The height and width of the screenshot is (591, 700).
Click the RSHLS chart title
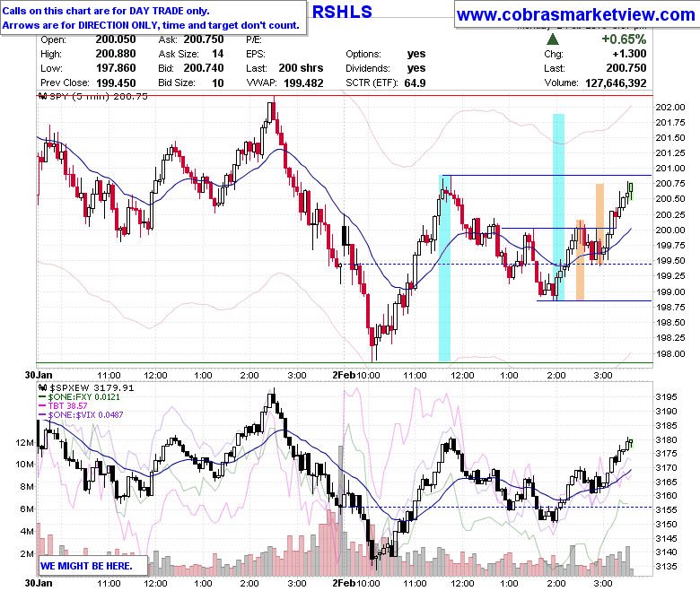tap(342, 12)
